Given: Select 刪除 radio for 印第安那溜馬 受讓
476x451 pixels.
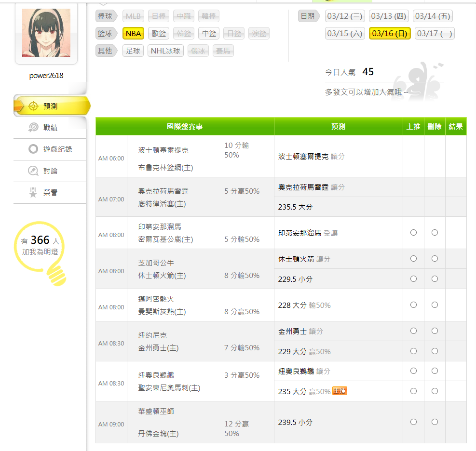Looking at the screenshot, I should pyautogui.click(x=435, y=233).
